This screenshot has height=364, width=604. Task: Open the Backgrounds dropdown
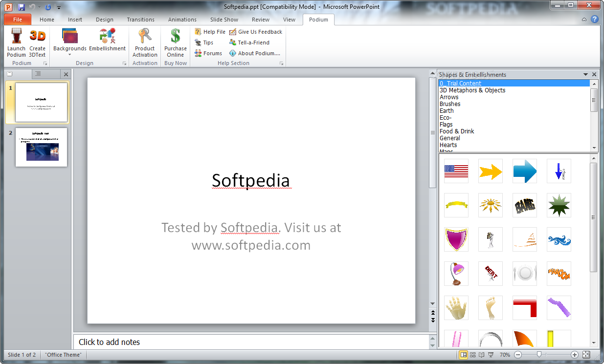point(70,43)
